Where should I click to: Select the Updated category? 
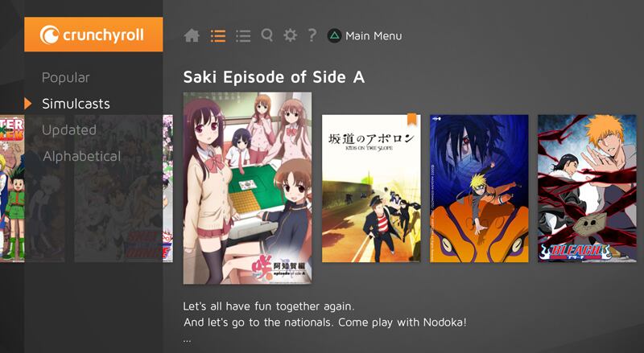(69, 129)
